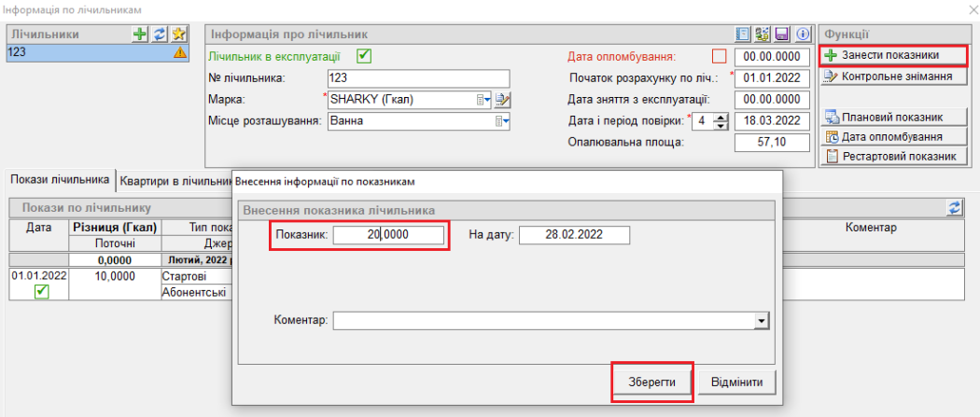The height and width of the screenshot is (417, 980).
Task: Click the warning triangle on meter 123
Action: point(177,53)
